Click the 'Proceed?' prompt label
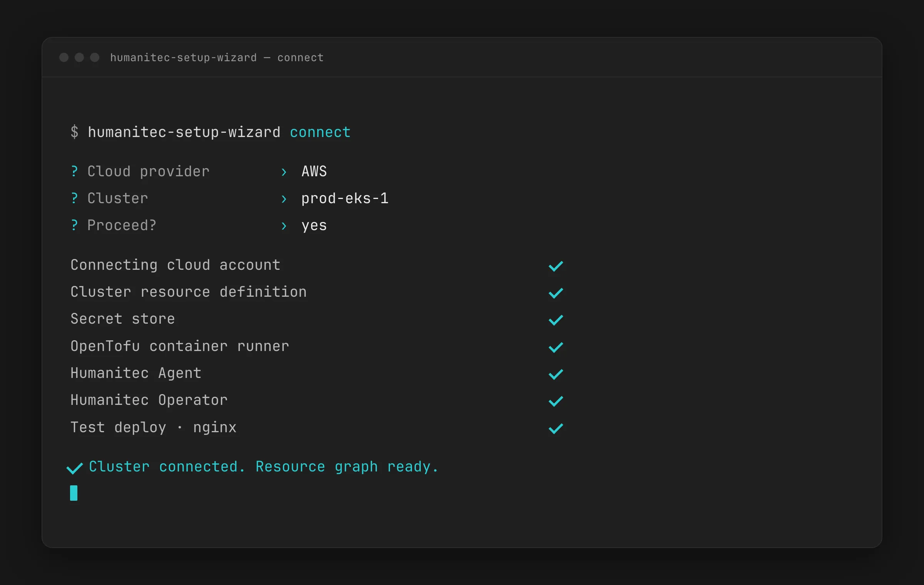The width and height of the screenshot is (924, 585). 122,225
